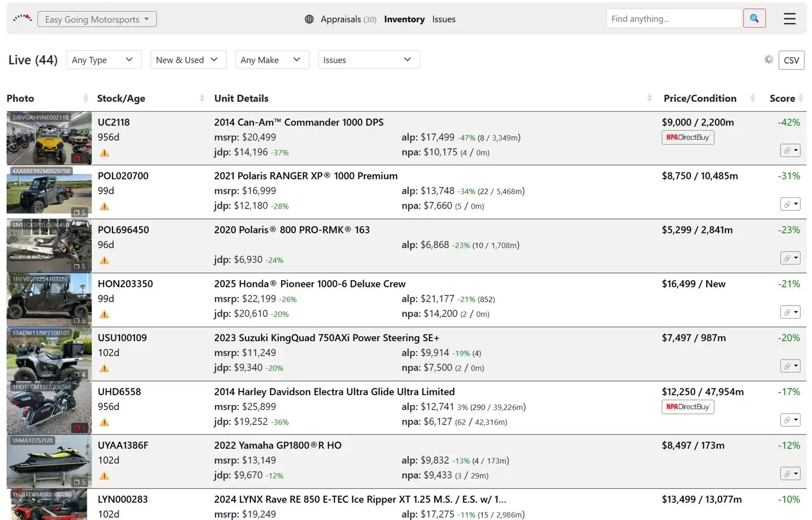
Task: Click the red search magnifier button
Action: (x=754, y=18)
